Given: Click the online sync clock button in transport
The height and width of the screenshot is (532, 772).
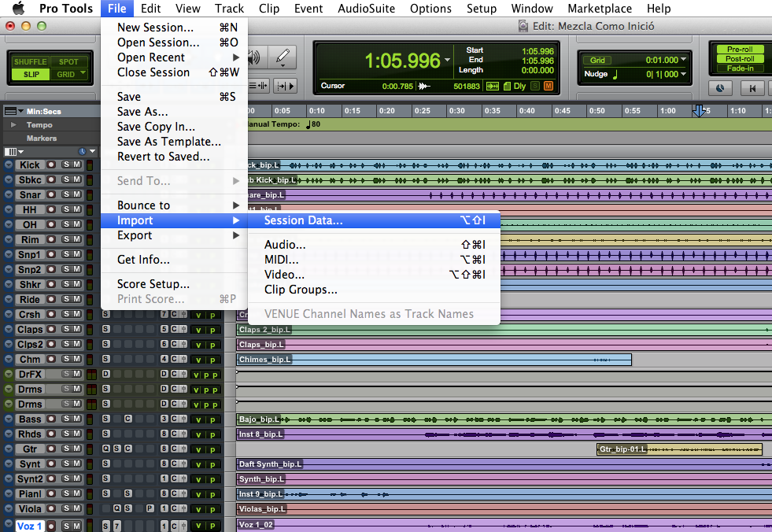Looking at the screenshot, I should (x=720, y=88).
